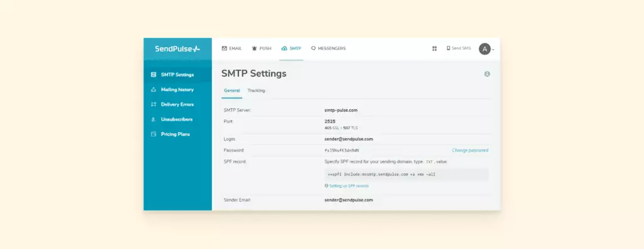The height and width of the screenshot is (249, 644).
Task: Open the MESSENGERS section
Action: [328, 48]
